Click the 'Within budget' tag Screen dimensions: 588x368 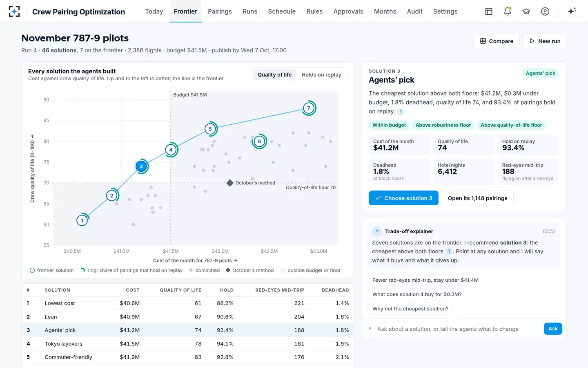point(389,125)
